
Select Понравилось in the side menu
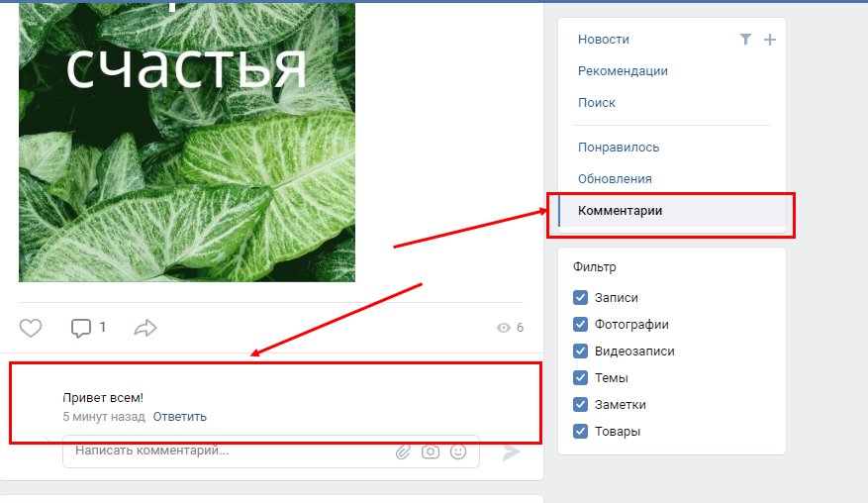coord(619,148)
